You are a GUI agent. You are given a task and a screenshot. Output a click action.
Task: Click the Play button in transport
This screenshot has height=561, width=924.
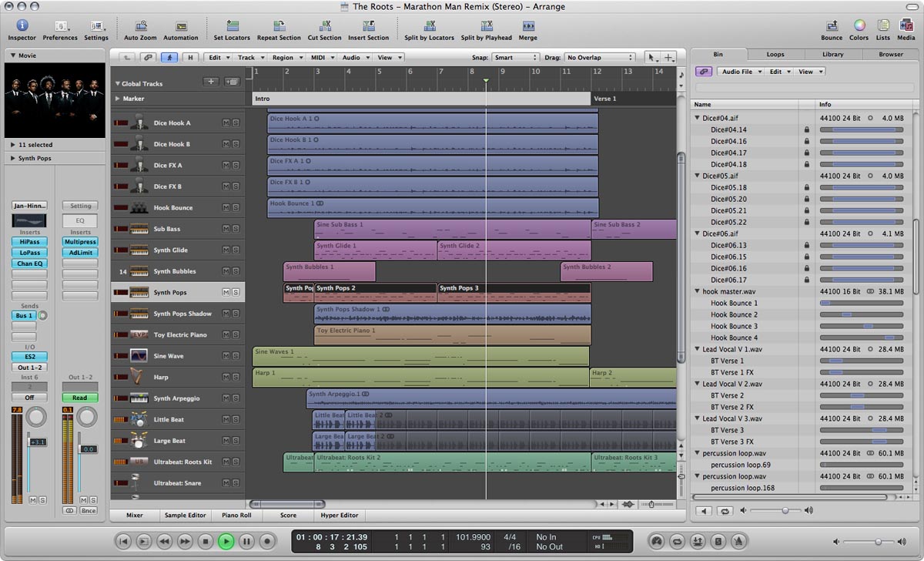point(226,542)
